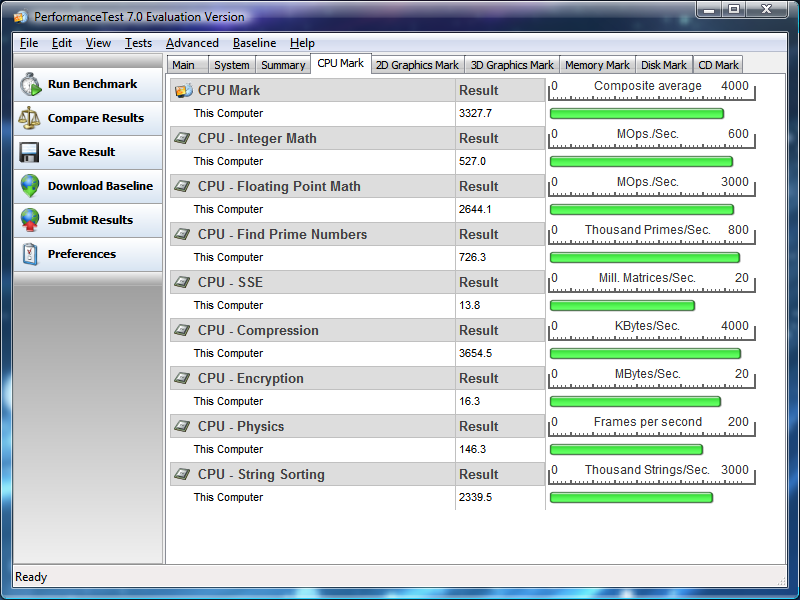
Task: Click the Find Prime Numbers green result bar
Action: (x=645, y=258)
